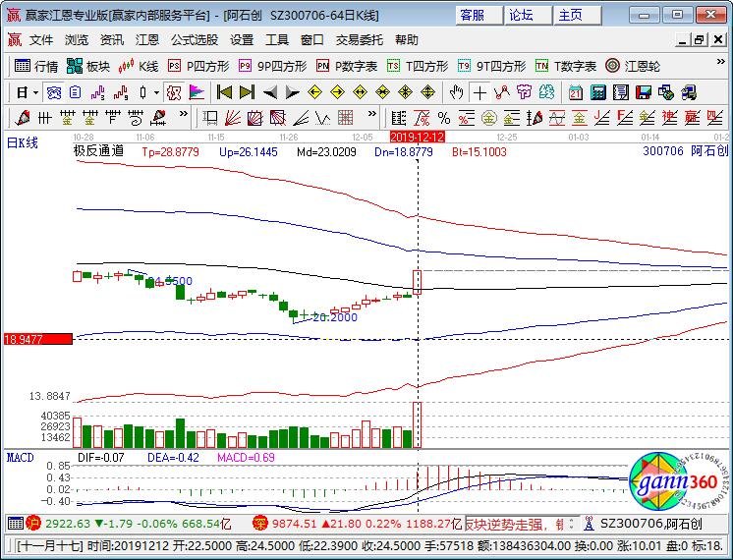
Task: Open the notepad memo icon
Action: tap(621, 92)
